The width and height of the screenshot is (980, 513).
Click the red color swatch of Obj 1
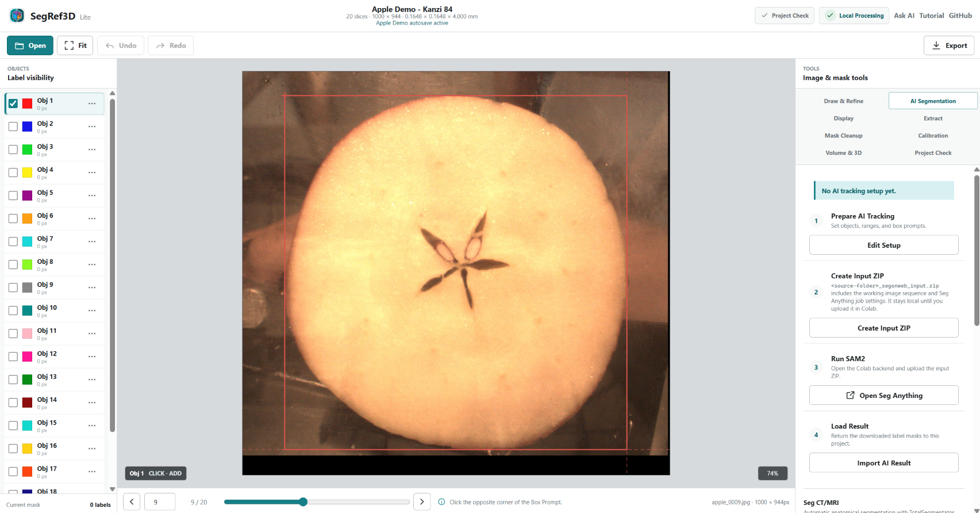(27, 104)
